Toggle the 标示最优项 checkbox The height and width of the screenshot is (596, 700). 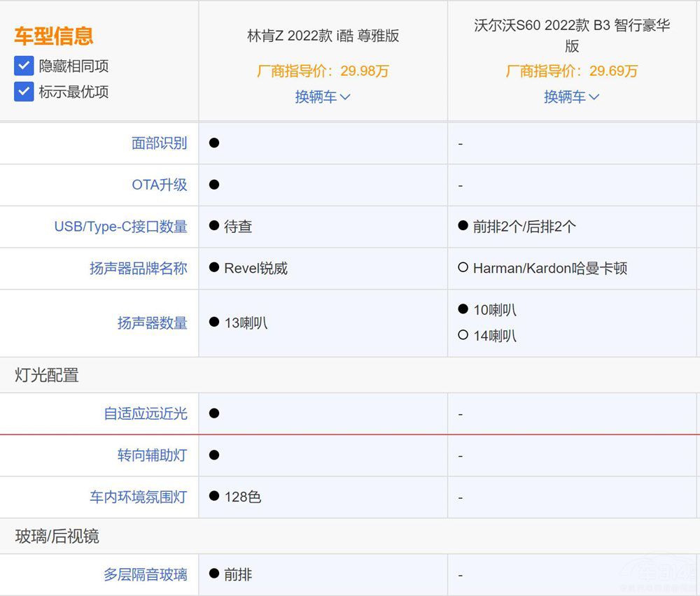(24, 92)
